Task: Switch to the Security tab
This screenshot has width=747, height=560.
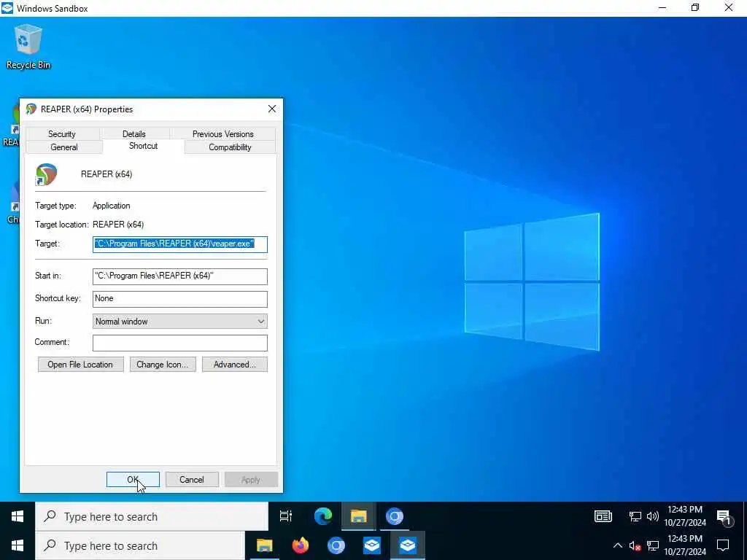Action: pos(62,134)
